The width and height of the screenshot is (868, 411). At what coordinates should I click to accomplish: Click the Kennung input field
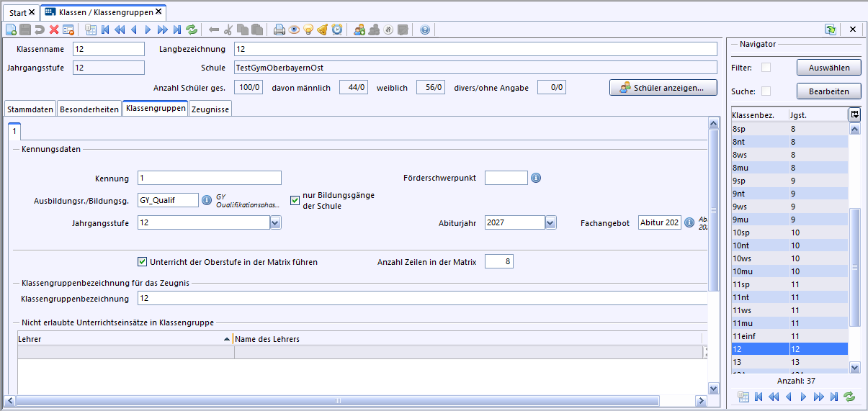coord(209,179)
